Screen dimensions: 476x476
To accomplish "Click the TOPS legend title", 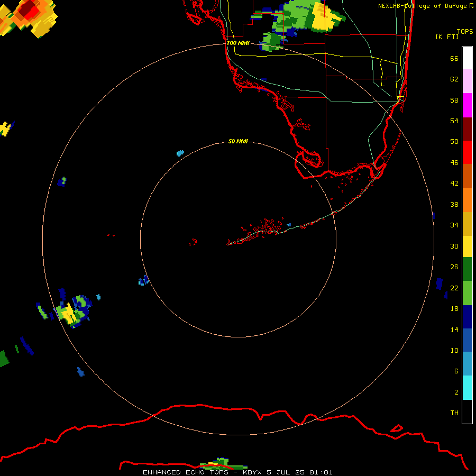I will click(465, 31).
